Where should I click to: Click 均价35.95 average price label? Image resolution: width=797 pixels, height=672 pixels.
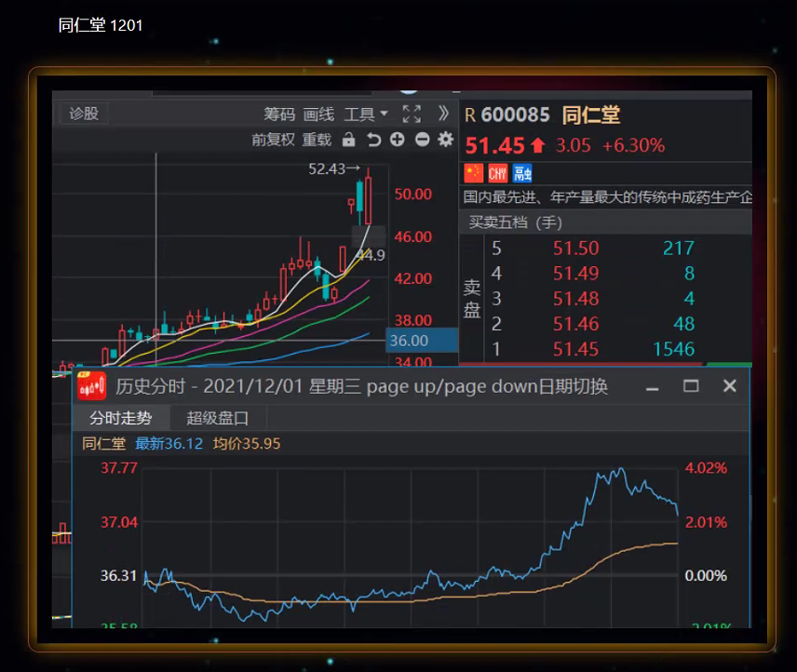(x=247, y=443)
